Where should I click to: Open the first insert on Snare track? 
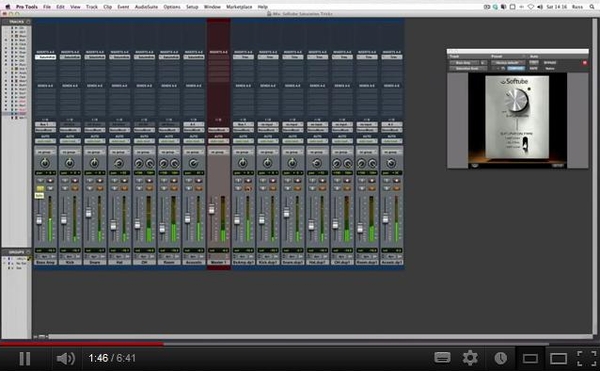[95, 57]
